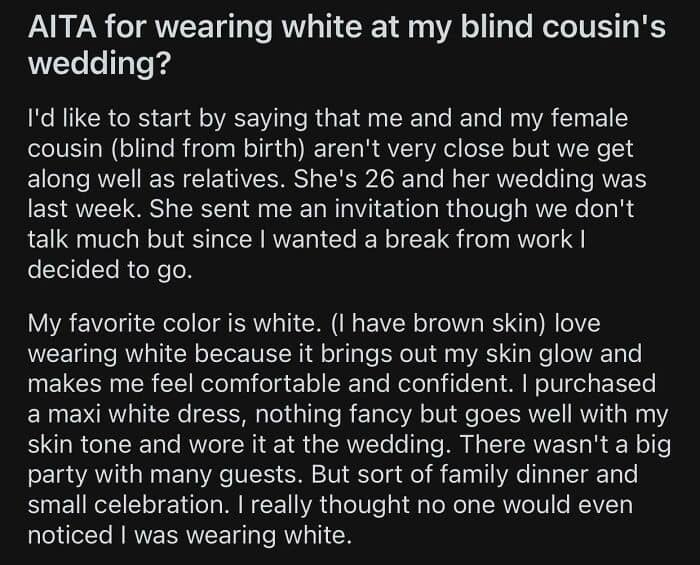
Task: Click the text "She's 26 and her wedding was"
Action: tap(470, 179)
